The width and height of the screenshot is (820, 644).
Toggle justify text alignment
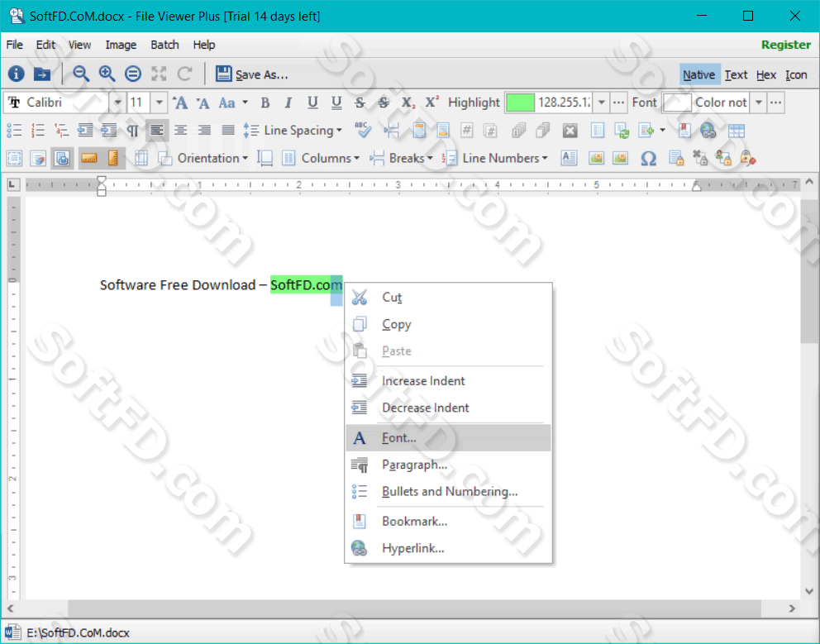pyautogui.click(x=228, y=131)
